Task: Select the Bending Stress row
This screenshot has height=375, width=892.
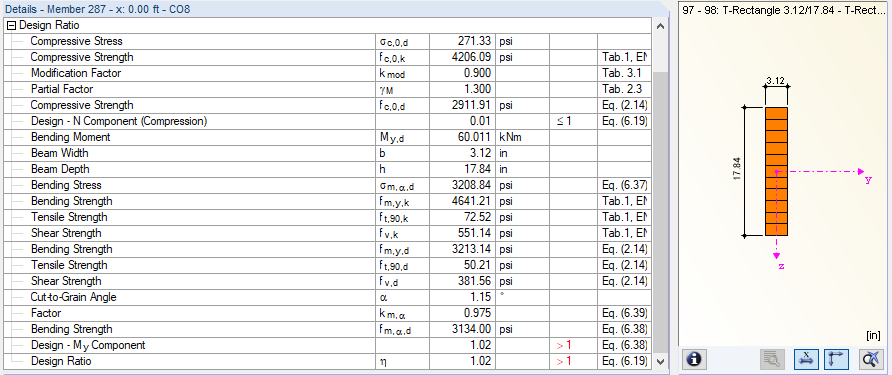Action: click(327, 185)
